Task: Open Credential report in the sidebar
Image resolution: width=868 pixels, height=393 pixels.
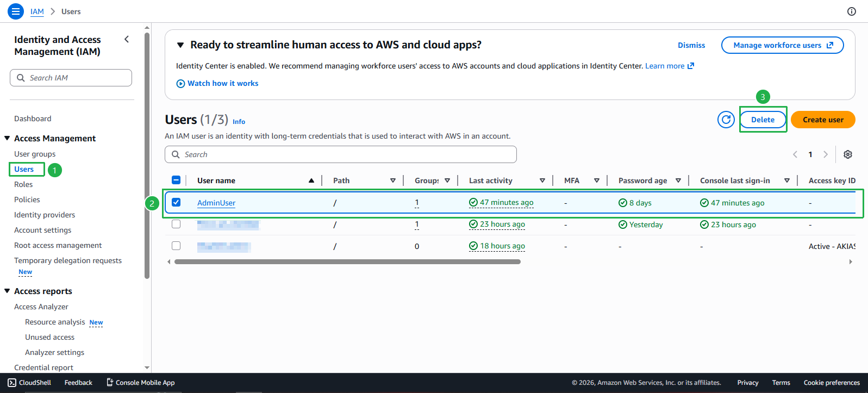Action: pos(43,367)
